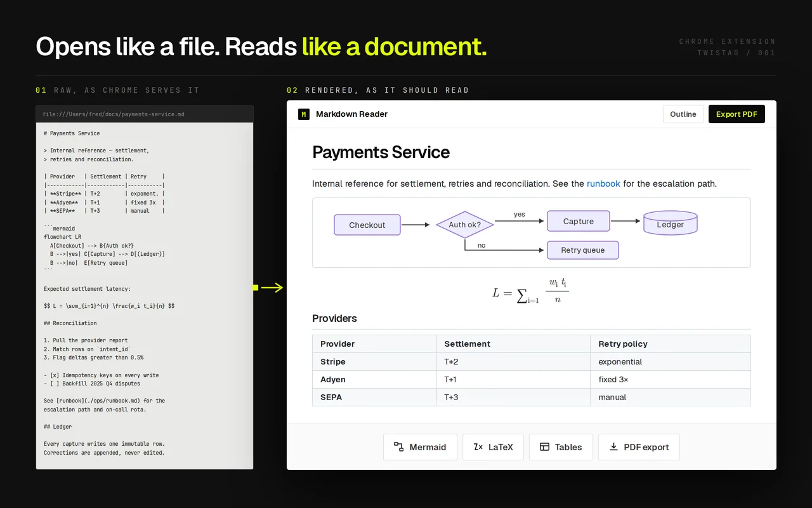This screenshot has height=508, width=812.
Task: Click raw '[ ] Backfill 2025 Q4 disputes' line
Action: coord(92,384)
